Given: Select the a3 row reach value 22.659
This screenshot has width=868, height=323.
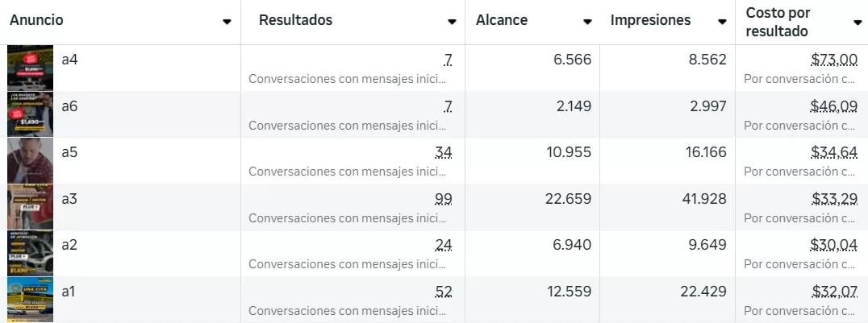Looking at the screenshot, I should [568, 199].
